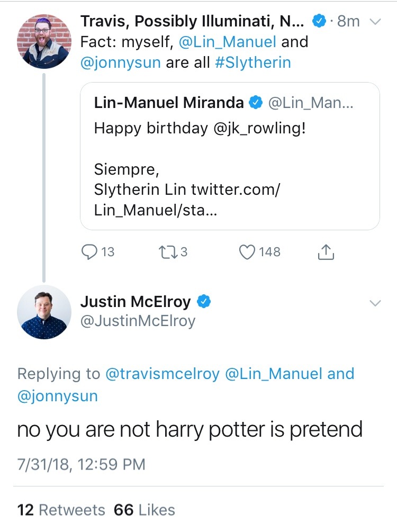
Task: Open Travis's profile picture
Action: 44,41
